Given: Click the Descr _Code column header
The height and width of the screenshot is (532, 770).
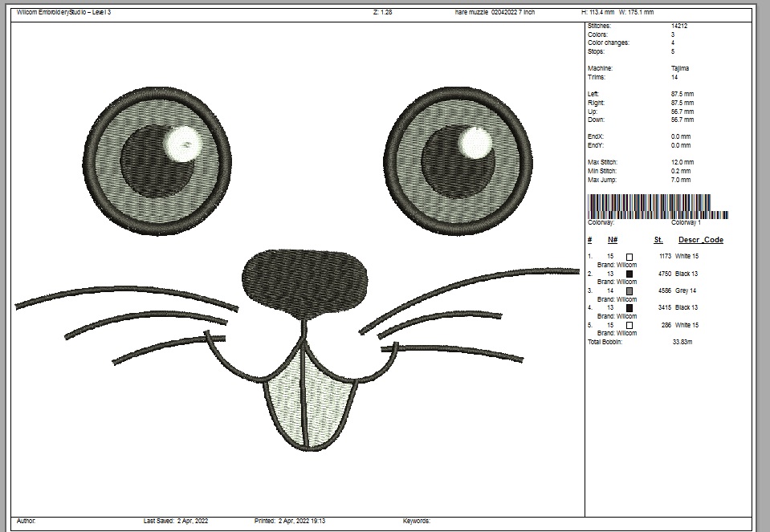Looking at the screenshot, I should 700,240.
